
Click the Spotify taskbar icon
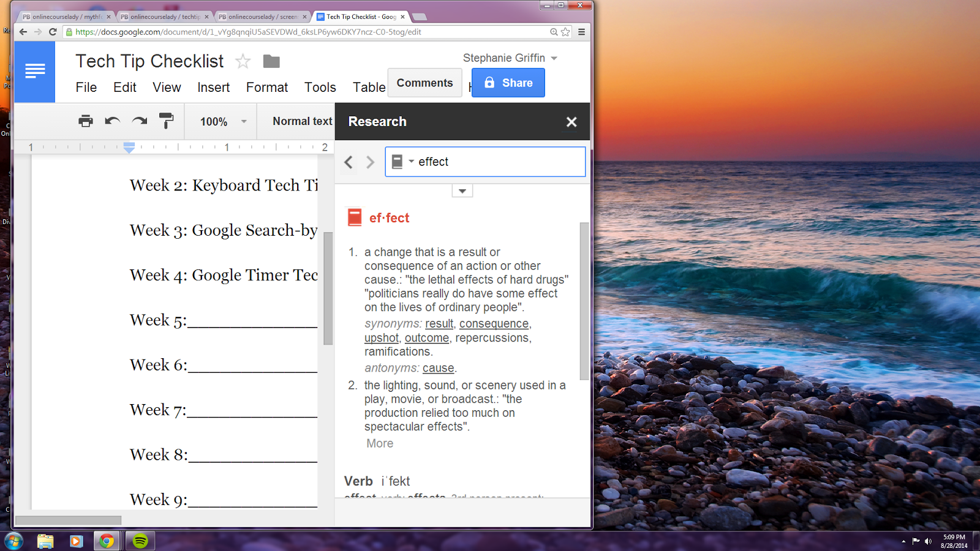pos(140,541)
